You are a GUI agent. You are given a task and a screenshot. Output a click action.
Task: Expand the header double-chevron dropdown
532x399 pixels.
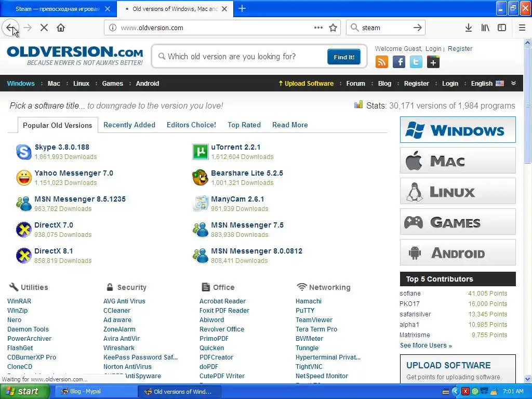[514, 84]
